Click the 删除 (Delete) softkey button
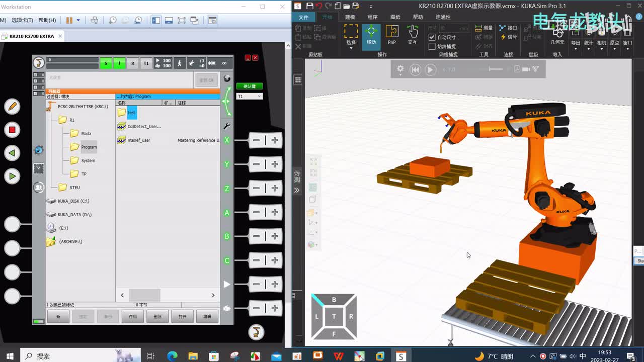 point(157,316)
